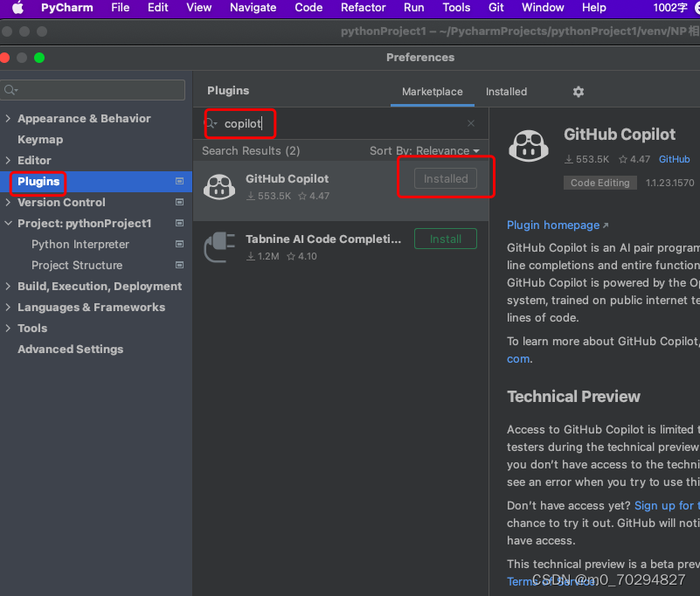Open the Run menu
The height and width of the screenshot is (596, 700).
tap(414, 8)
